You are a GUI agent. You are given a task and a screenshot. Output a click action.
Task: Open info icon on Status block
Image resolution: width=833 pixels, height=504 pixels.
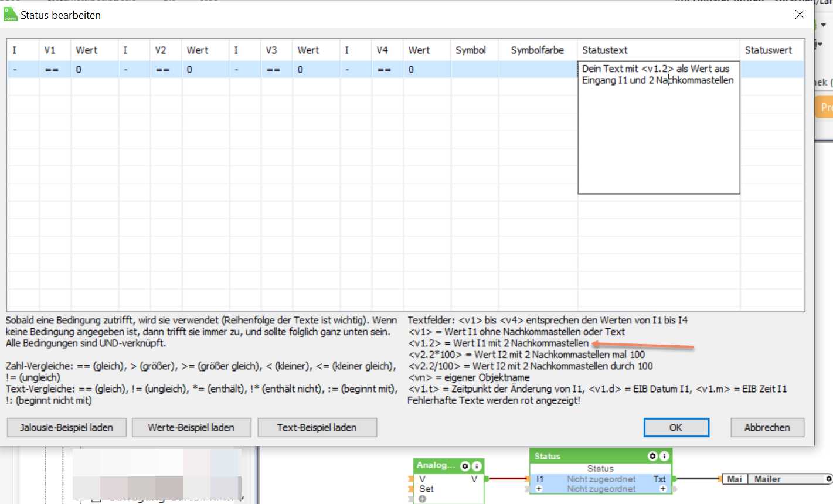(x=664, y=456)
